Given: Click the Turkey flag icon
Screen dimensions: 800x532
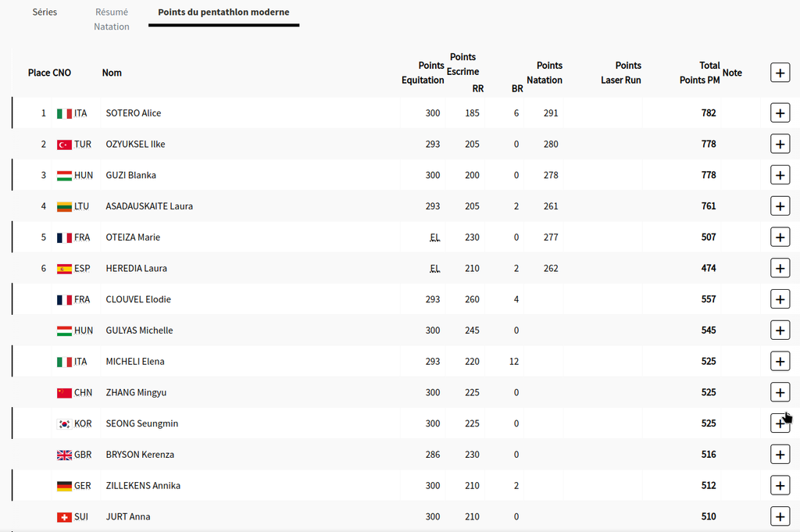Looking at the screenshot, I should click(64, 145).
